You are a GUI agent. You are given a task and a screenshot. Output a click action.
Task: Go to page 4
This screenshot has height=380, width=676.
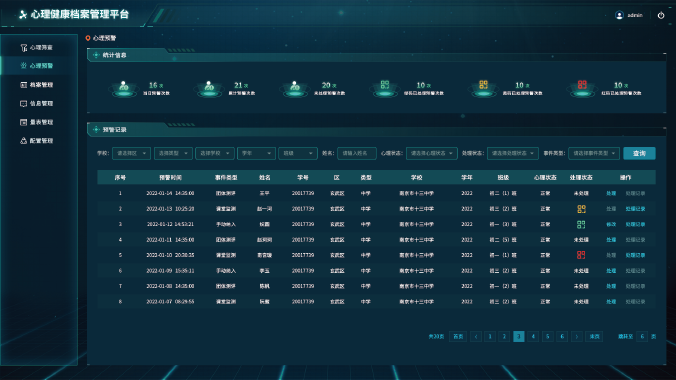pyautogui.click(x=533, y=336)
